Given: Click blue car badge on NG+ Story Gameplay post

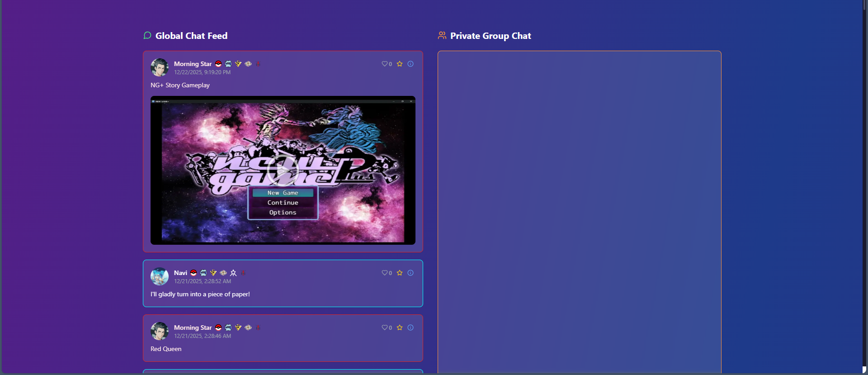Looking at the screenshot, I should point(228,64).
